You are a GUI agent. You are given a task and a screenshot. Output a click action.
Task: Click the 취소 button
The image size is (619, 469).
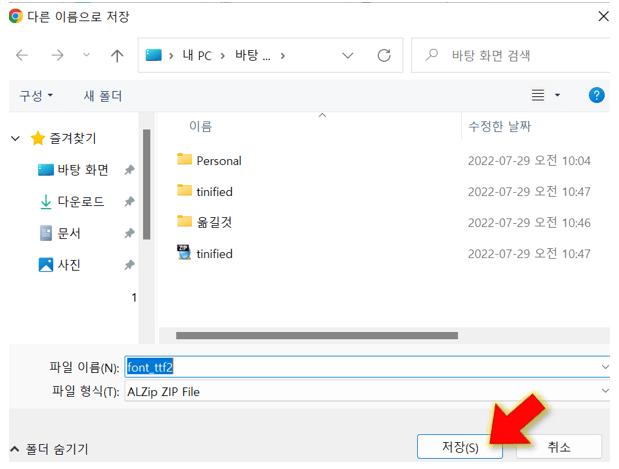559,446
